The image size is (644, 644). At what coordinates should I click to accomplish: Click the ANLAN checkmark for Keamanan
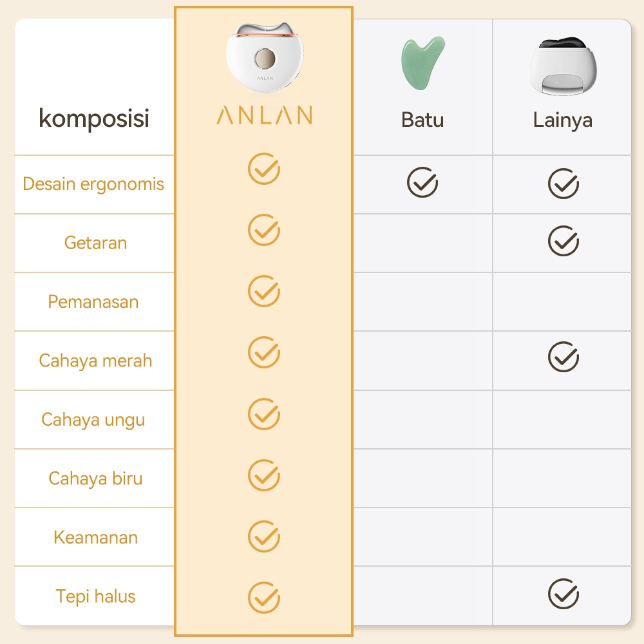click(x=264, y=536)
